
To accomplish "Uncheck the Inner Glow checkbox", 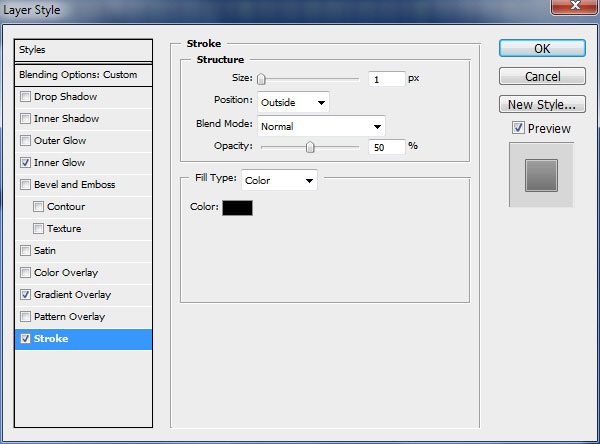I will point(25,163).
